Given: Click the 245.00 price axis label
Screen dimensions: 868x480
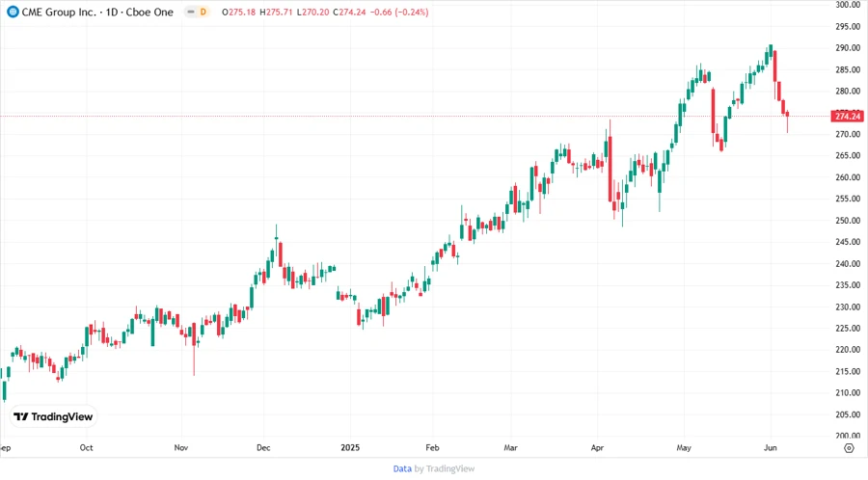Looking at the screenshot, I should pos(848,242).
